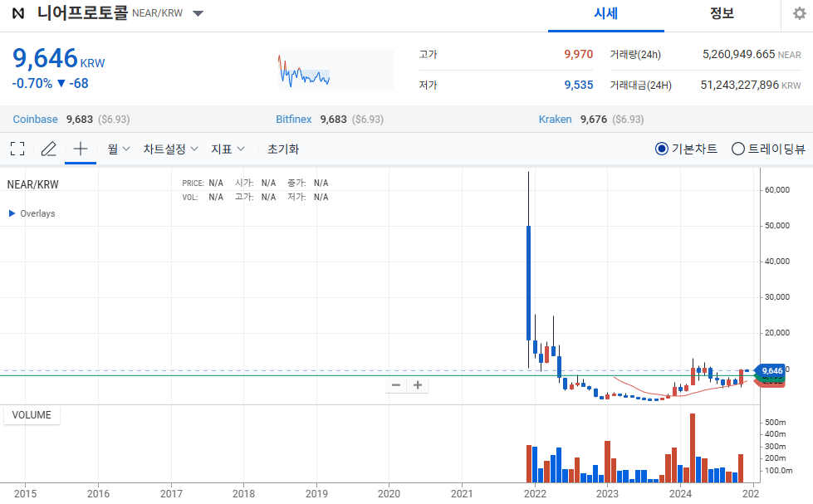Image resolution: width=813 pixels, height=504 pixels.
Task: Click the high price value 9,970
Action: [x=579, y=55]
